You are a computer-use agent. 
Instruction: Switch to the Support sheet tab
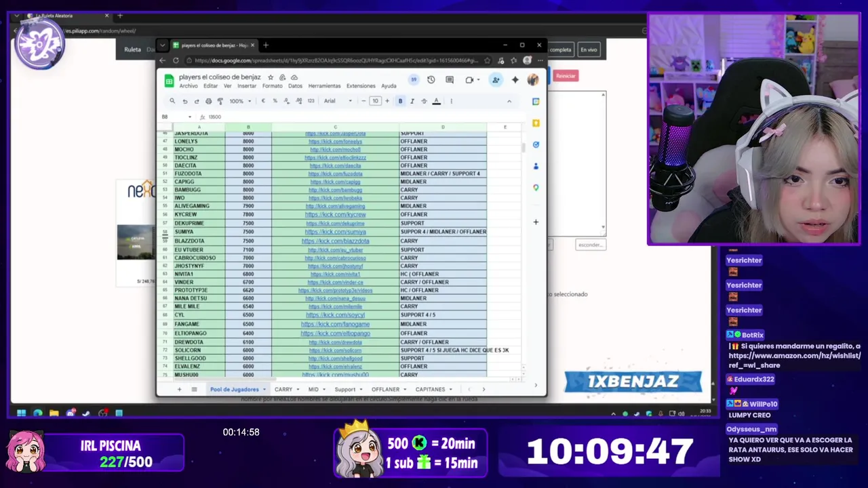[344, 389]
